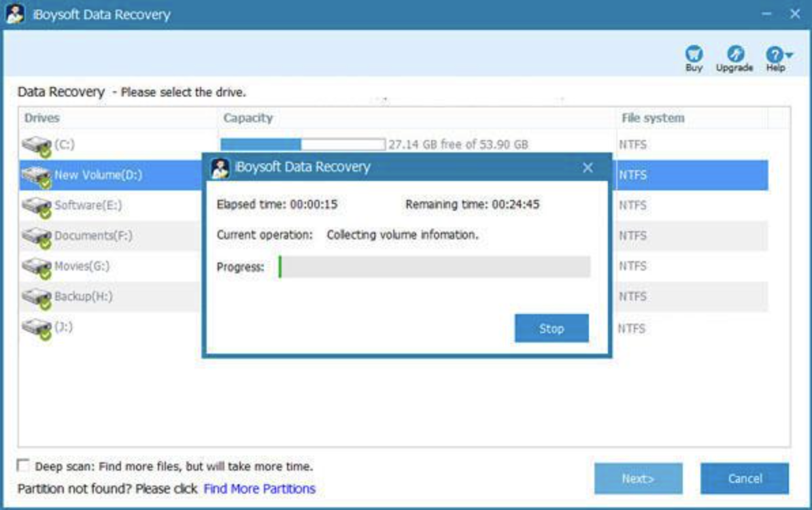
Task: Select the (J:) drive icon
Action: [x=37, y=329]
